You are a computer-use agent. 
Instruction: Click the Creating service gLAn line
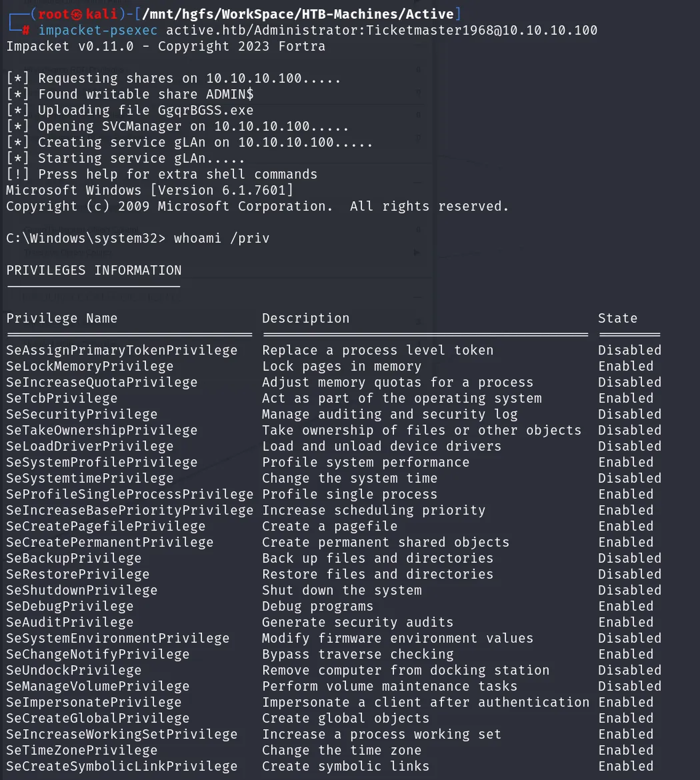pyautogui.click(x=189, y=142)
